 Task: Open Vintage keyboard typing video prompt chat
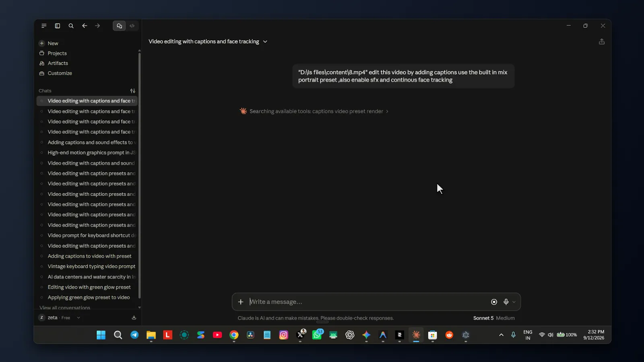(87, 267)
